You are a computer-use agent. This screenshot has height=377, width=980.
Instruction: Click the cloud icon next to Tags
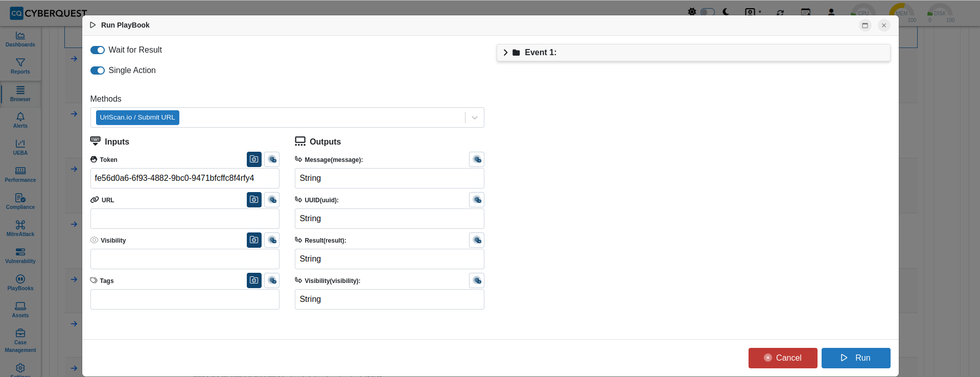coord(272,280)
